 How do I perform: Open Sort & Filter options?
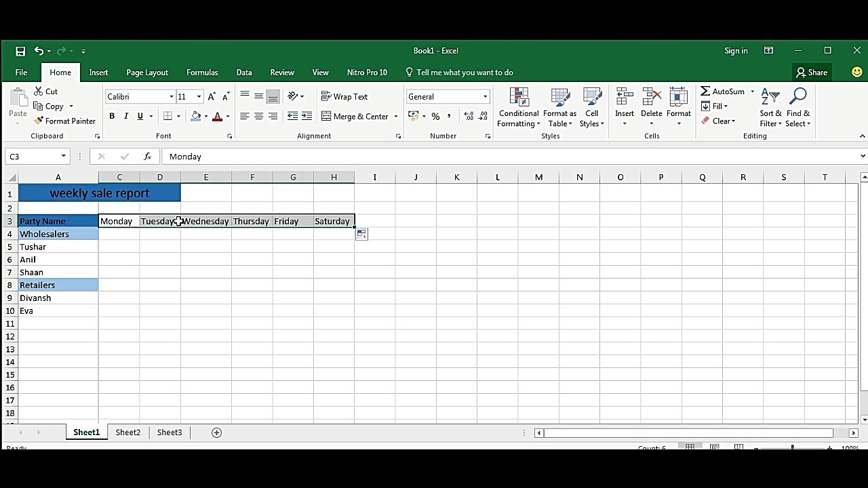[770, 107]
